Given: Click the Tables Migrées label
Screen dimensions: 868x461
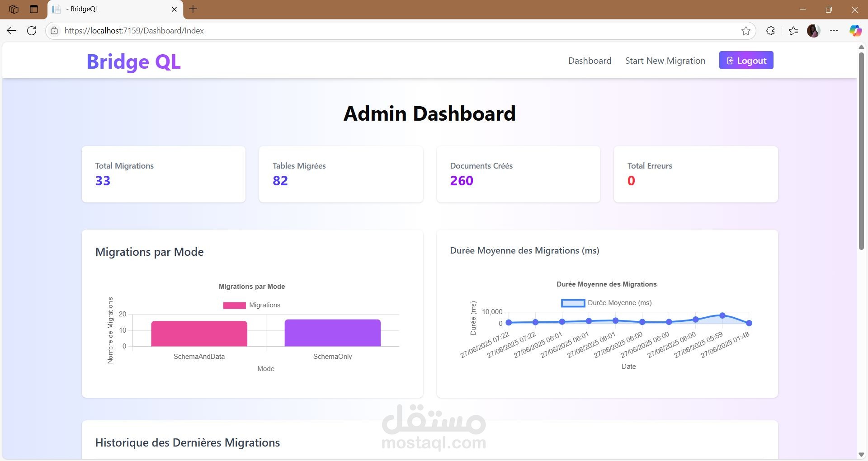Looking at the screenshot, I should point(299,166).
